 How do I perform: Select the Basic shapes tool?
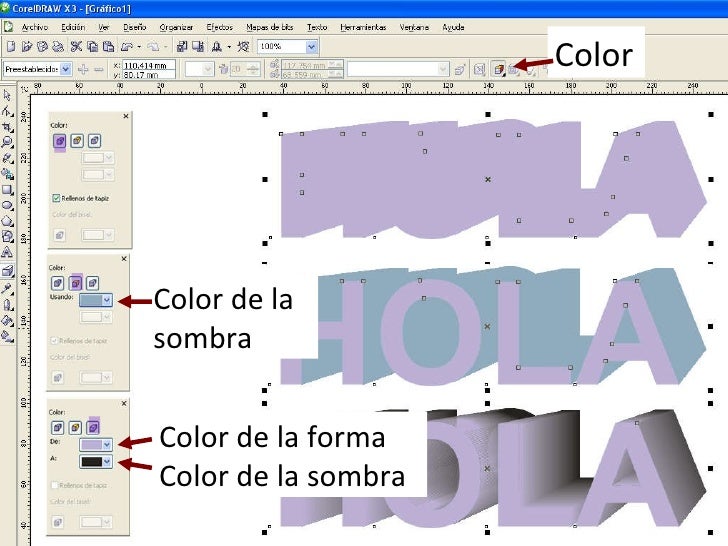(7, 237)
